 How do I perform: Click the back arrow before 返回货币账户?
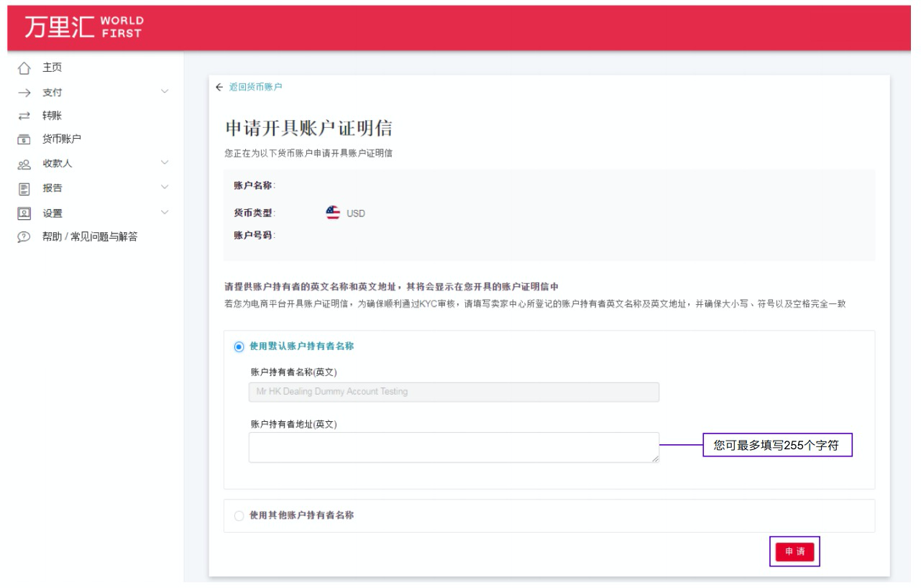point(219,87)
